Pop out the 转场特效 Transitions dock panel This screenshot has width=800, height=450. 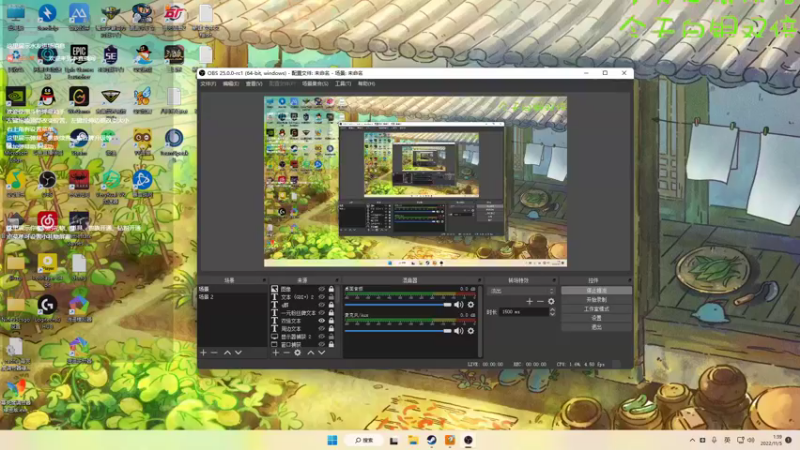[x=554, y=280]
